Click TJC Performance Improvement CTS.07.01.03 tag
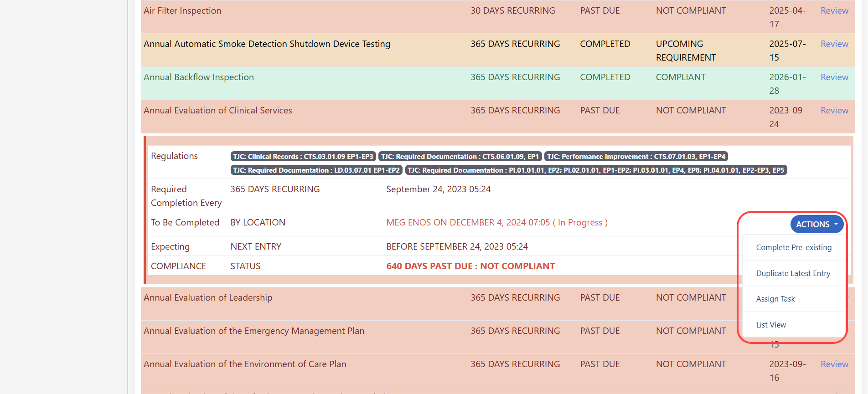This screenshot has width=868, height=394. (636, 157)
